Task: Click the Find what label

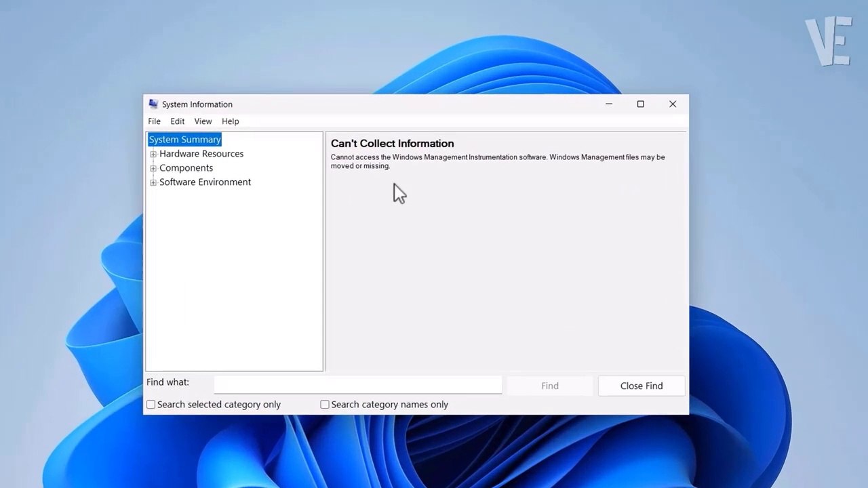Action: [167, 382]
